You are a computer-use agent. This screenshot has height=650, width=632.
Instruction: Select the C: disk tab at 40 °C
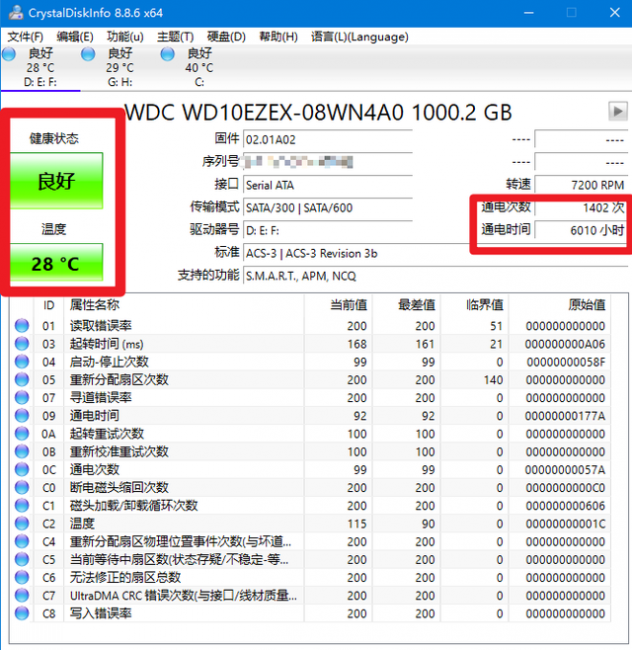click(x=199, y=67)
